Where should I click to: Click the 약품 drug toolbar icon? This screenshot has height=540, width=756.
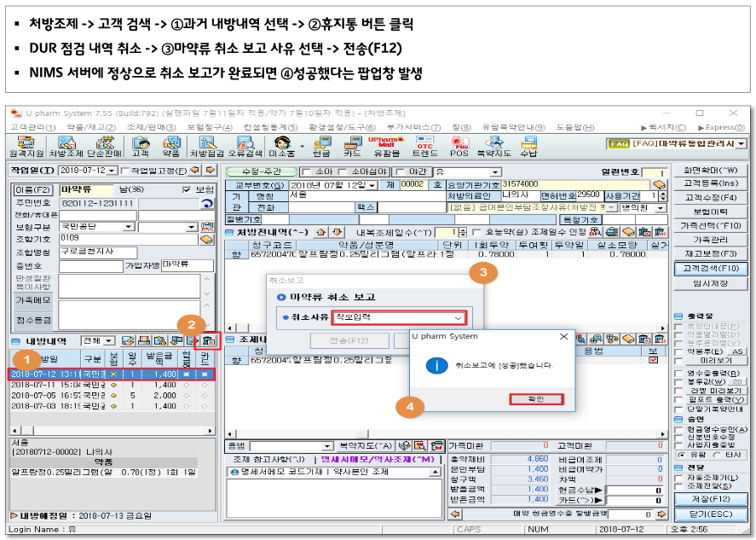[170, 147]
